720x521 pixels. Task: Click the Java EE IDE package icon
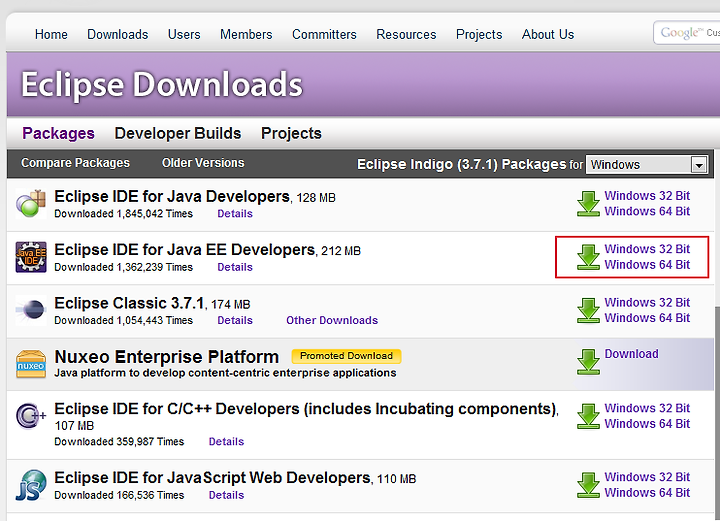tap(31, 257)
